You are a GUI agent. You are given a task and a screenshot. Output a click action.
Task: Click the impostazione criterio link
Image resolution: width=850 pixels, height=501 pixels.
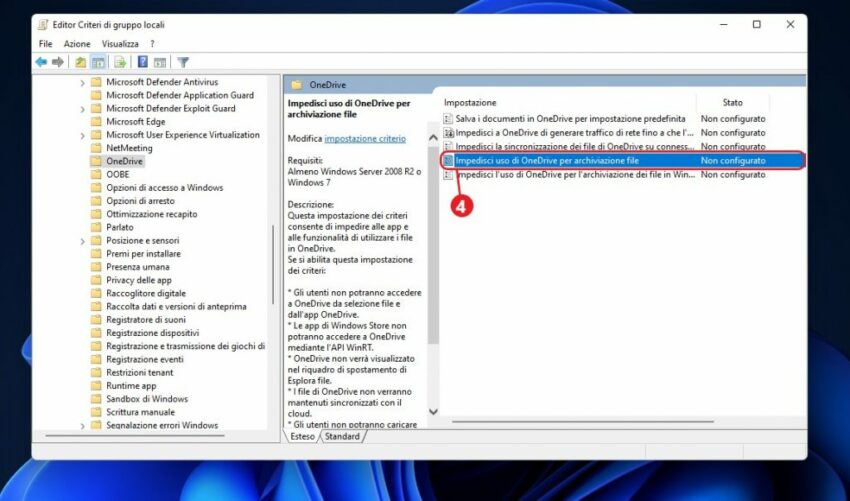point(365,138)
